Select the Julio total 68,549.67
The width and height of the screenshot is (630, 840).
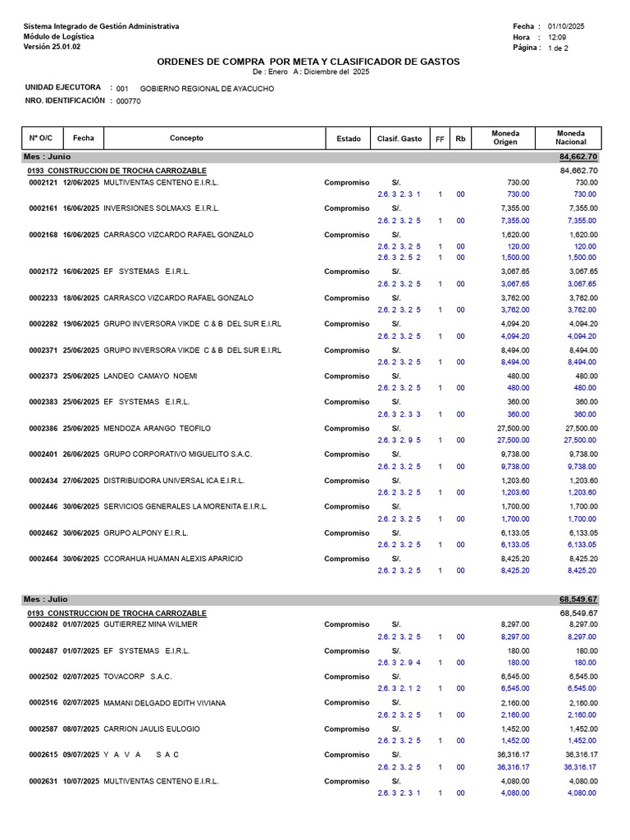pos(578,600)
